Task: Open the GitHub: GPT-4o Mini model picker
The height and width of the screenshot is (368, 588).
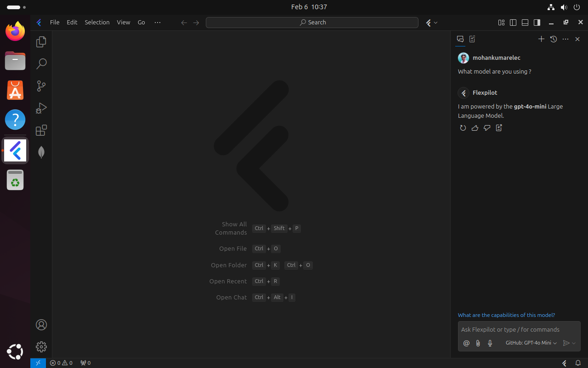Action: 531,343
